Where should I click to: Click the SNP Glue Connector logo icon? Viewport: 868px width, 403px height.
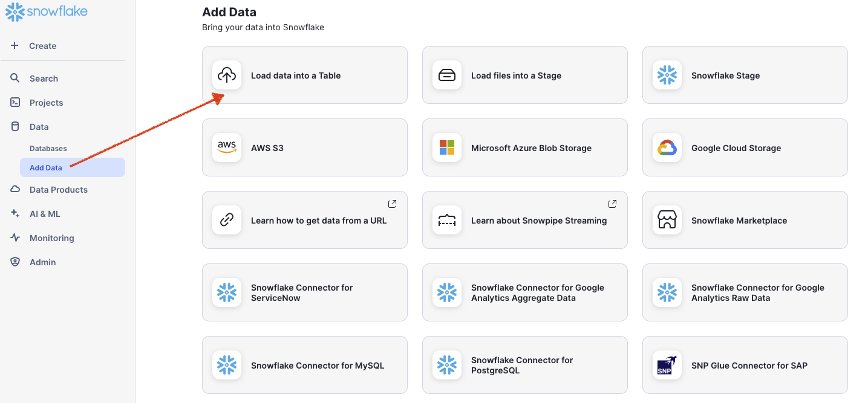[x=667, y=366]
